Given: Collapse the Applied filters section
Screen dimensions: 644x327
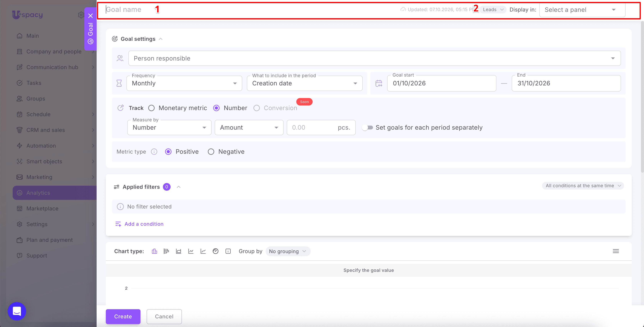Looking at the screenshot, I should 178,187.
